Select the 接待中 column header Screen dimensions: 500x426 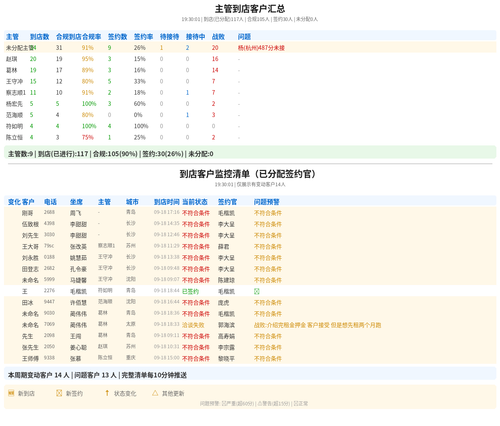[195, 37]
